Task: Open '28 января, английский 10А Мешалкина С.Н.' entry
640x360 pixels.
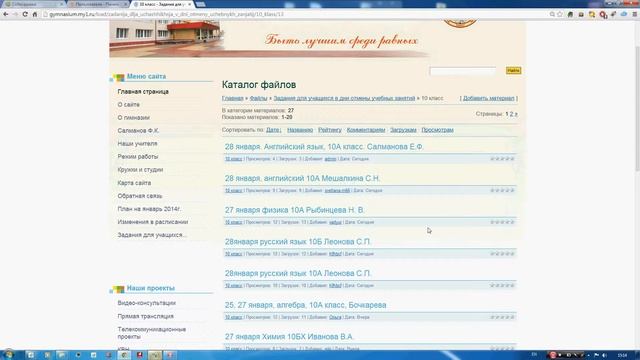Action: point(302,179)
